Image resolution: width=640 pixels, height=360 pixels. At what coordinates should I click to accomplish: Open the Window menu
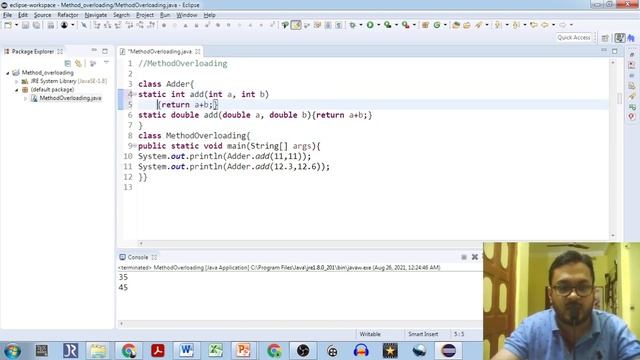point(187,15)
